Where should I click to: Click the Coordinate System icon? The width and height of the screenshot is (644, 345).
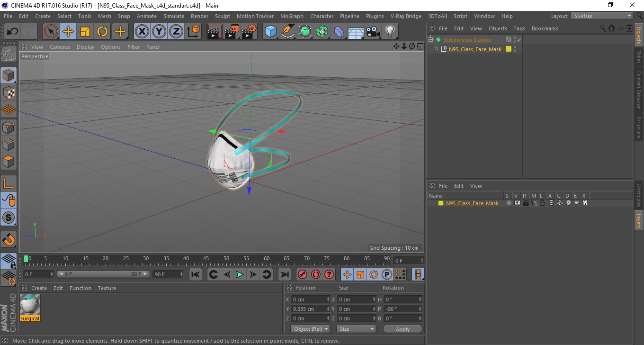click(x=193, y=32)
